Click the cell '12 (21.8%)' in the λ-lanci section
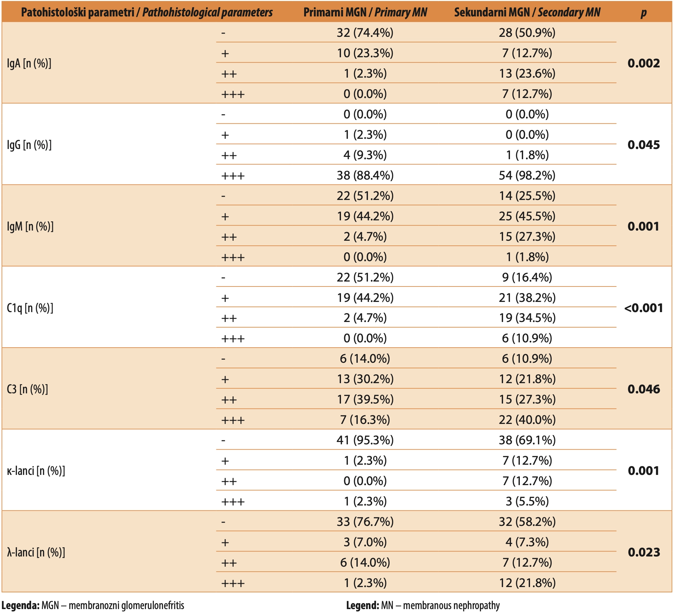 click(x=527, y=583)
